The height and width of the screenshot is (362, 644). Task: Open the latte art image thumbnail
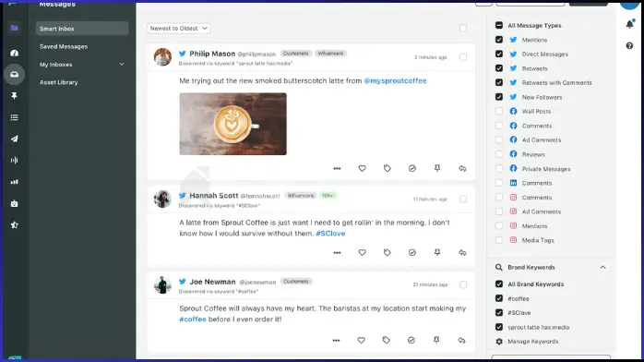[x=233, y=124]
